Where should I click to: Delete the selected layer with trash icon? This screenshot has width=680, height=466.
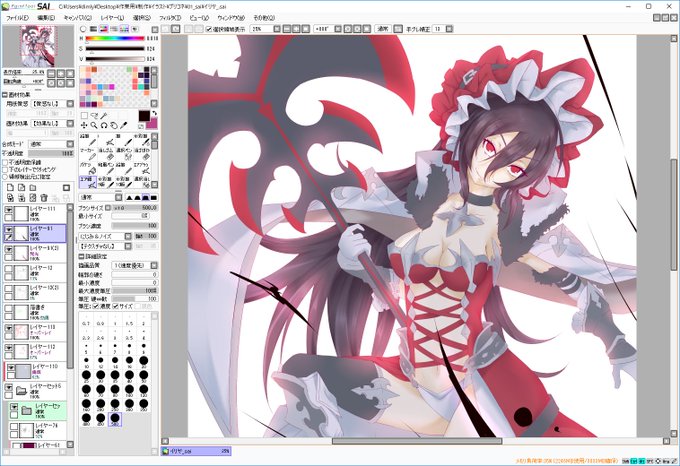(44, 198)
